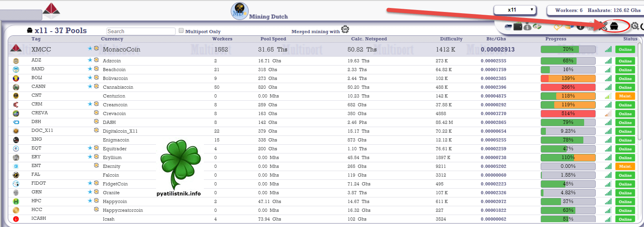This screenshot has height=227, width=644.
Task: Click the ERY tag cell
Action: [36, 157]
